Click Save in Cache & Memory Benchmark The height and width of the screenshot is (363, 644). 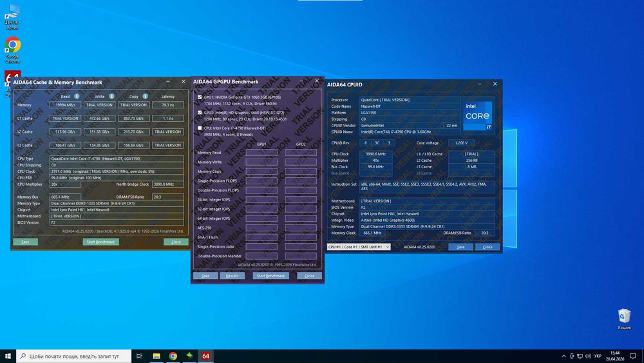point(26,242)
